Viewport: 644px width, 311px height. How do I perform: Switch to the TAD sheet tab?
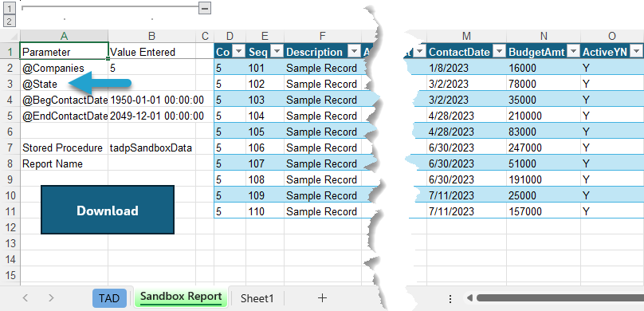tap(109, 298)
